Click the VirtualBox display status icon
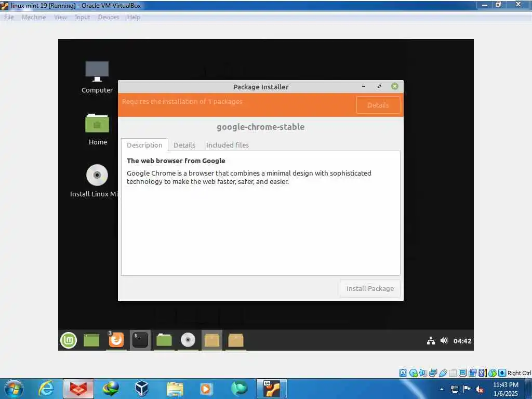Viewport: 532px width, 399px height. pyautogui.click(x=462, y=373)
